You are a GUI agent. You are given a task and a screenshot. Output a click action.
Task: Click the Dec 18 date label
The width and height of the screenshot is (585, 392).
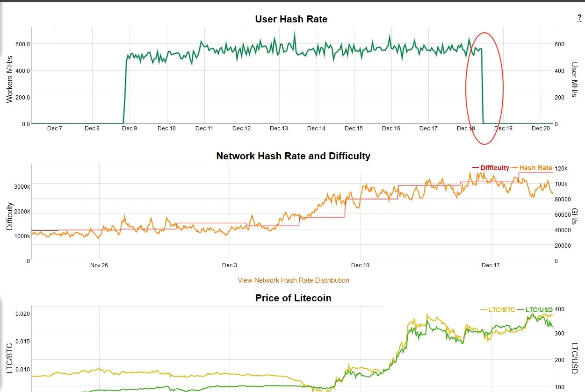point(466,128)
